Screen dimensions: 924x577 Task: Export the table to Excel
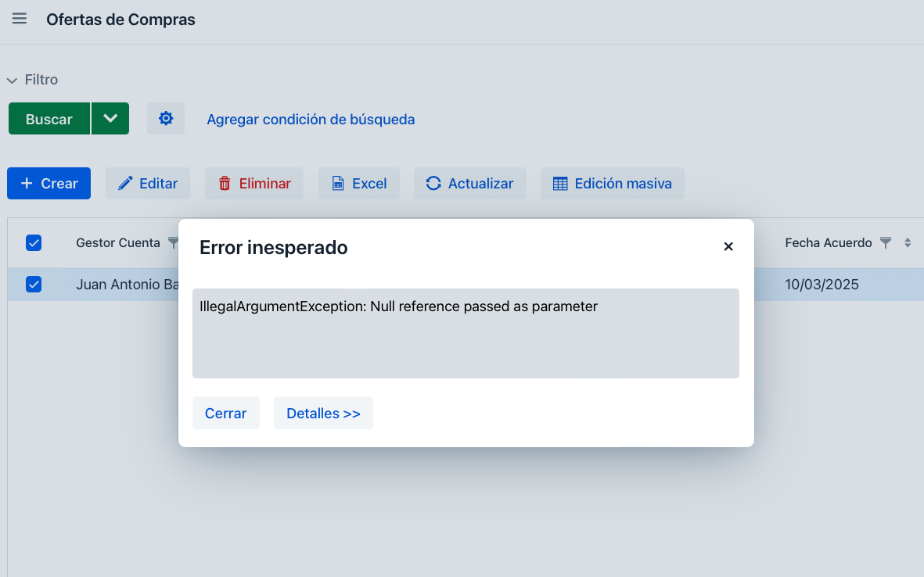click(359, 183)
